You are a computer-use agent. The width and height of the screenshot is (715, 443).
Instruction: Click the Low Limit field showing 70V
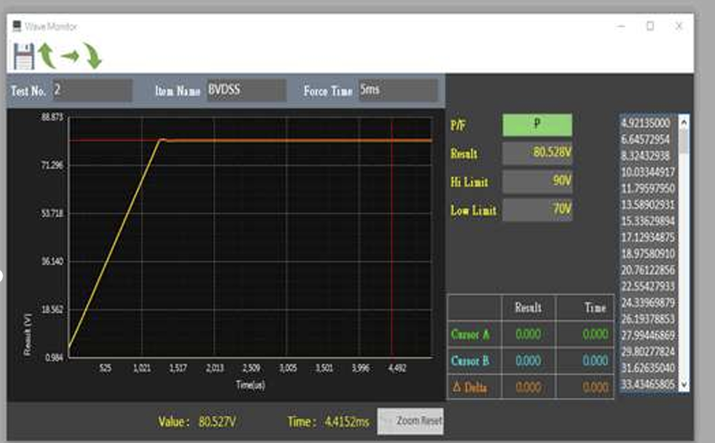pos(537,210)
